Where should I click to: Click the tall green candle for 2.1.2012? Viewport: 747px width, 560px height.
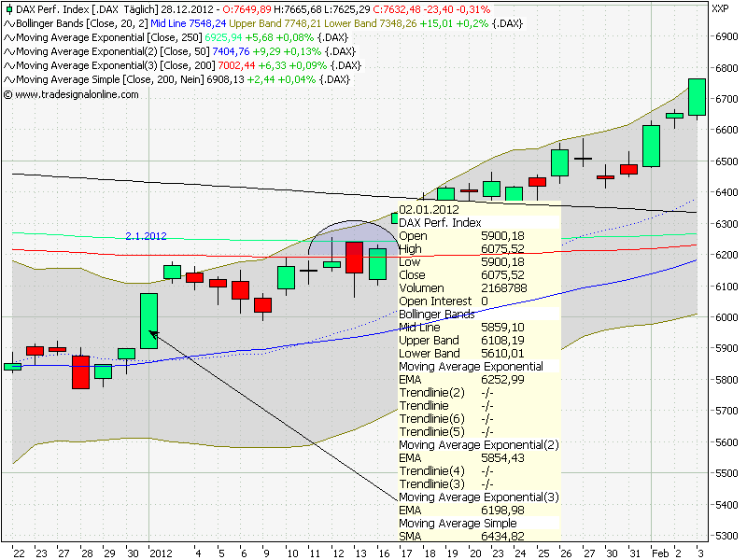tap(148, 321)
